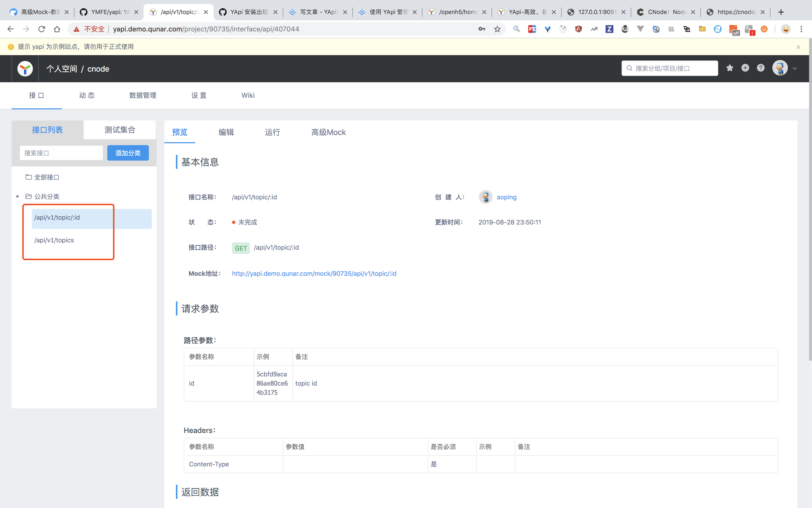Close the yellow notice banner
This screenshot has width=812, height=508.
coord(799,47)
